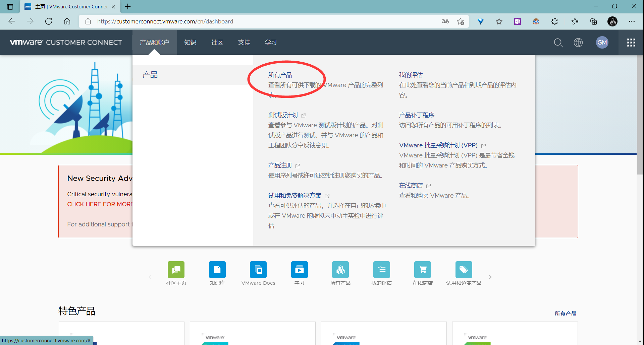Open the translate page icon in address bar

[445, 21]
